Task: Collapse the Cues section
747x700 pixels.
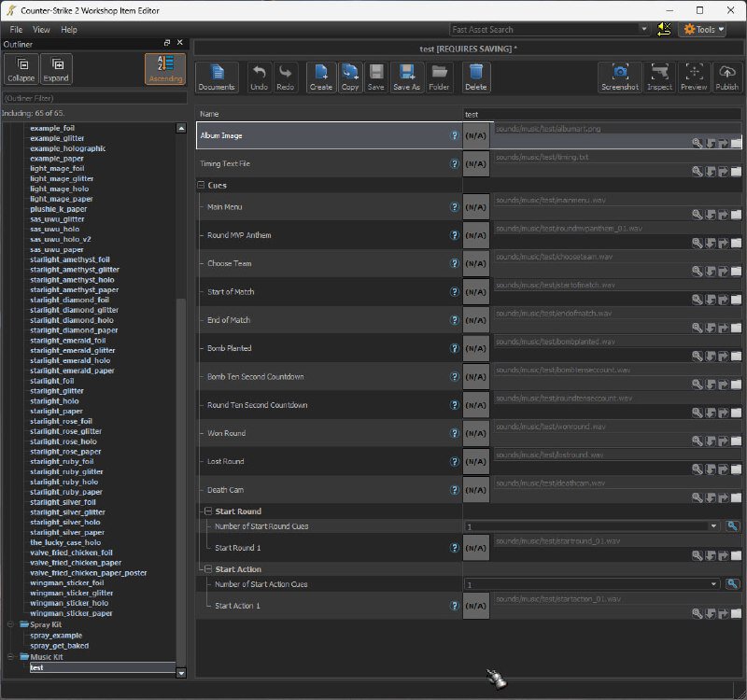Action: pyautogui.click(x=202, y=186)
